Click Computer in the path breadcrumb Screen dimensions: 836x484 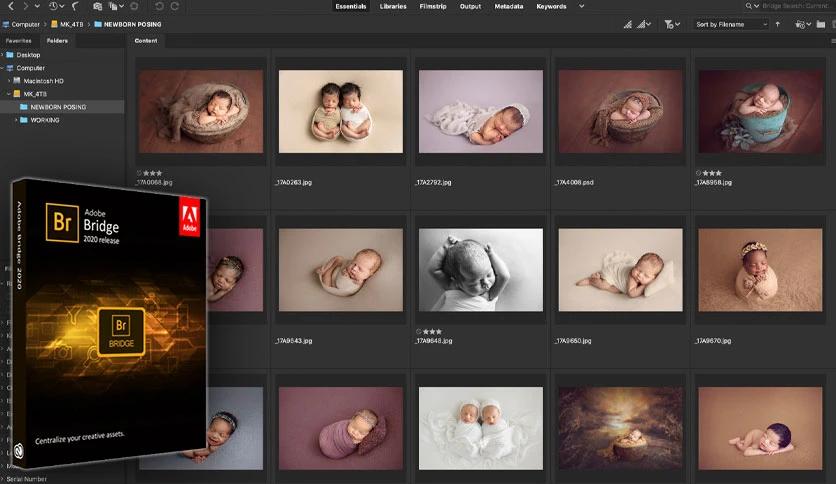pos(26,25)
